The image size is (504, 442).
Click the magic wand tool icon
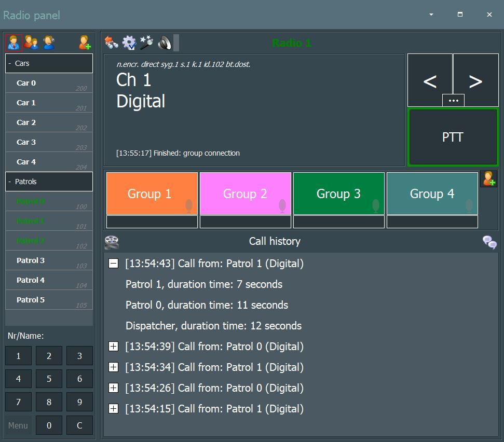pyautogui.click(x=146, y=43)
